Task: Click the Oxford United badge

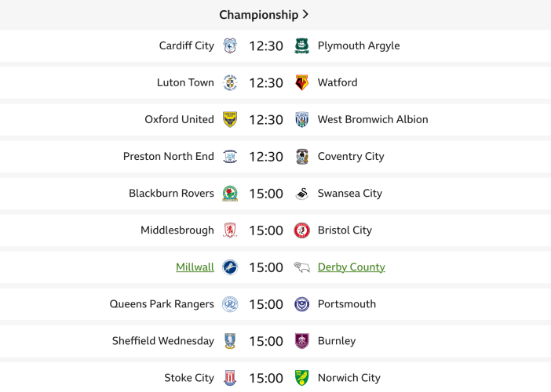Action: 230,119
